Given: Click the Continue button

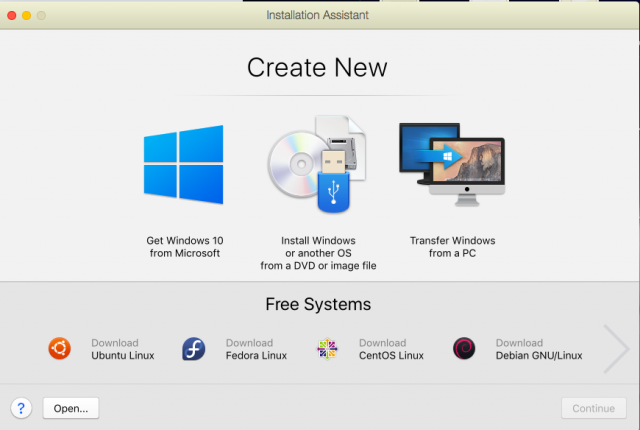Looking at the screenshot, I should click(593, 408).
